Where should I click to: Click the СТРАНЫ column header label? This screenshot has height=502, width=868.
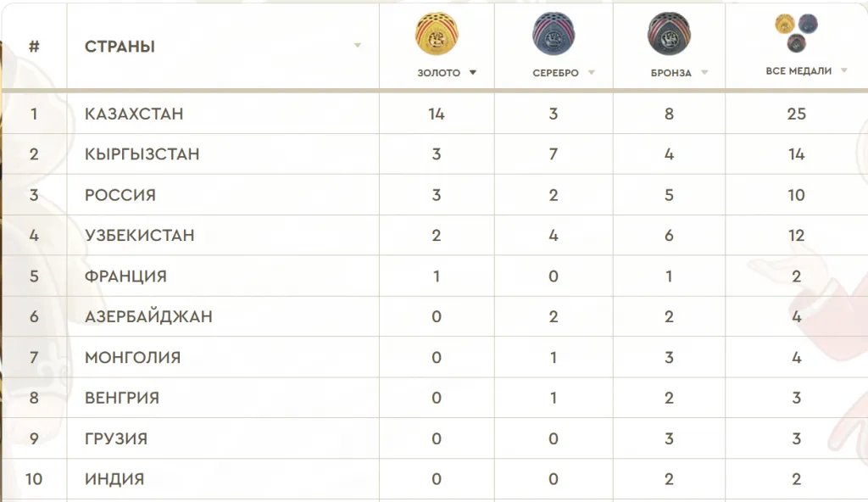coord(120,47)
